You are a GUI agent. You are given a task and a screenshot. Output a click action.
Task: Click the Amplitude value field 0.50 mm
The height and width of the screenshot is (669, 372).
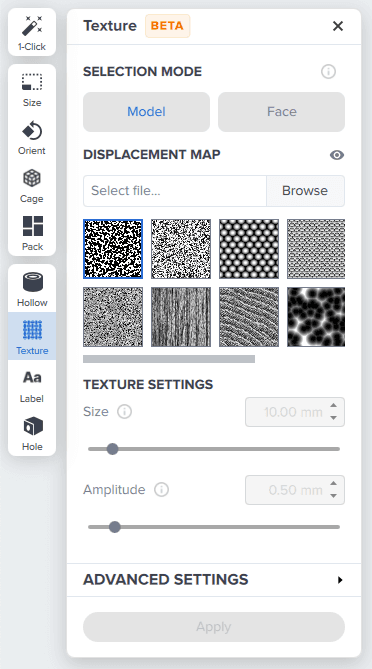[x=295, y=490]
